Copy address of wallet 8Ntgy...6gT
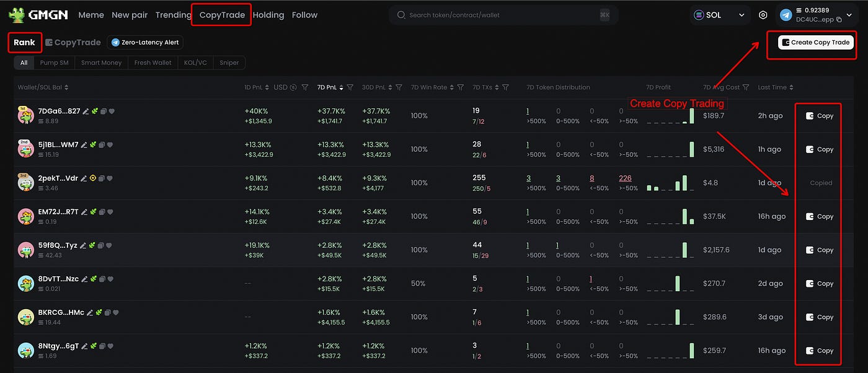The image size is (868, 373). coord(102,346)
